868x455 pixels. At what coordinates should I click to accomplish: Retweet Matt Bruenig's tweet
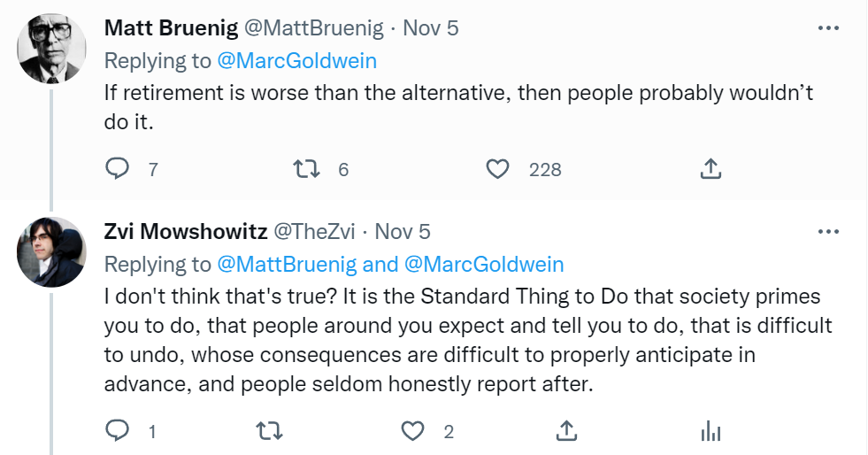pyautogui.click(x=305, y=168)
